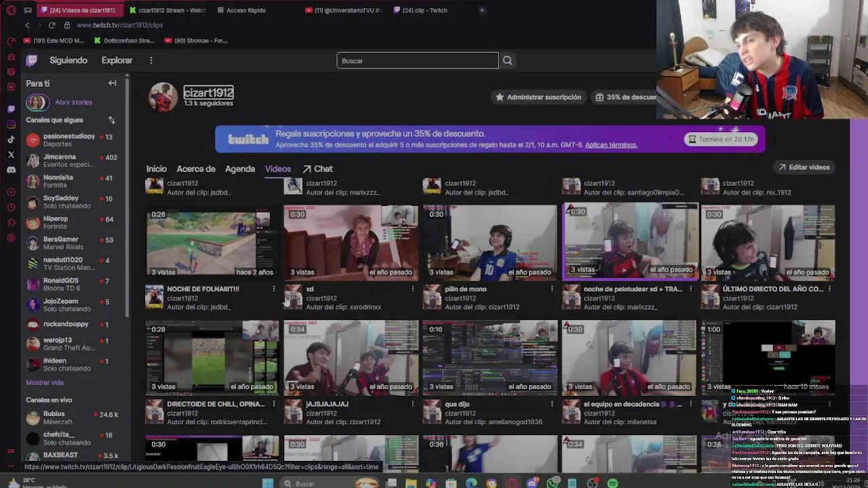Open options menu for xd clip
This screenshot has height=488, width=868.
point(412,289)
